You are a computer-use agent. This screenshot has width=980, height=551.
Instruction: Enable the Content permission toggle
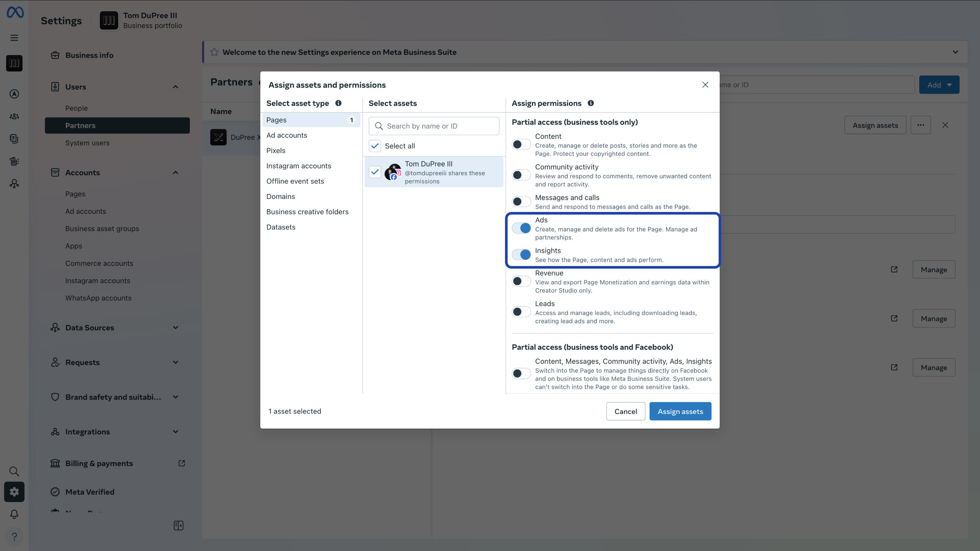[x=521, y=145]
